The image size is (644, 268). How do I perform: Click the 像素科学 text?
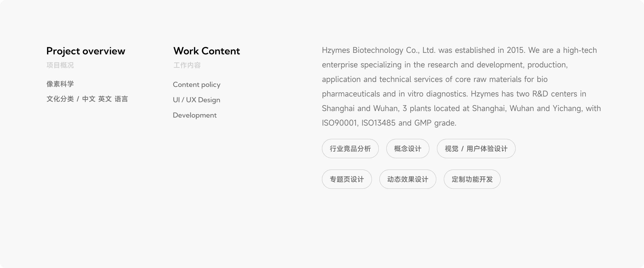coord(60,84)
